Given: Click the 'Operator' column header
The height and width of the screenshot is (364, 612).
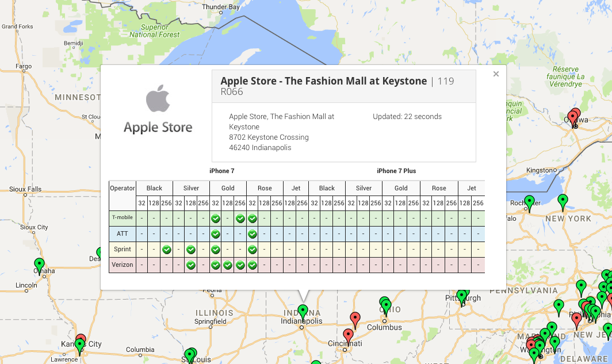Looking at the screenshot, I should point(122,188).
